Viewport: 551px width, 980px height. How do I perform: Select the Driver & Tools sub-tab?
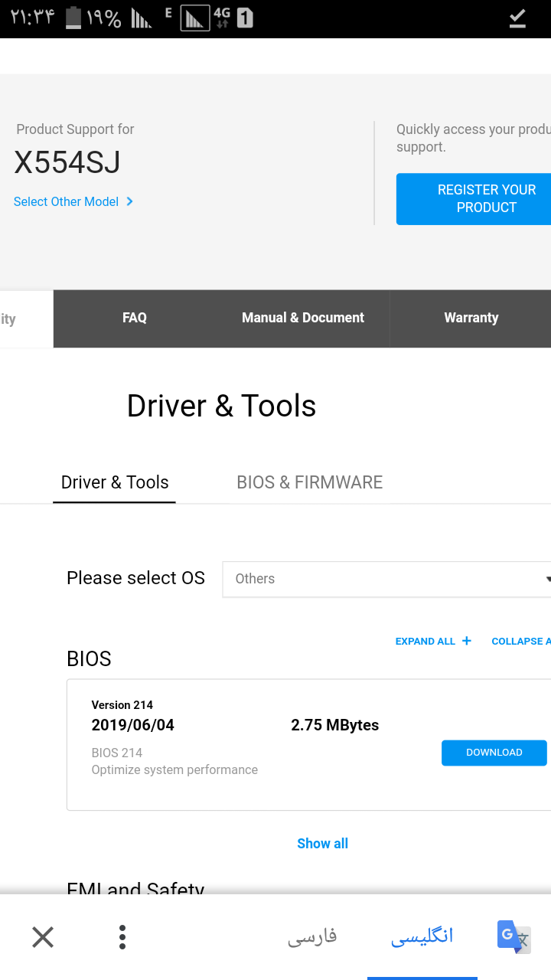115,482
